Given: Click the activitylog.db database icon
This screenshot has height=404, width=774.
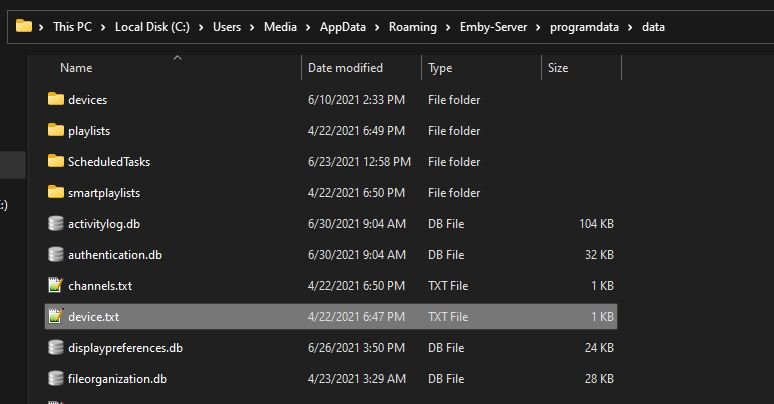Looking at the screenshot, I should click(x=56, y=224).
